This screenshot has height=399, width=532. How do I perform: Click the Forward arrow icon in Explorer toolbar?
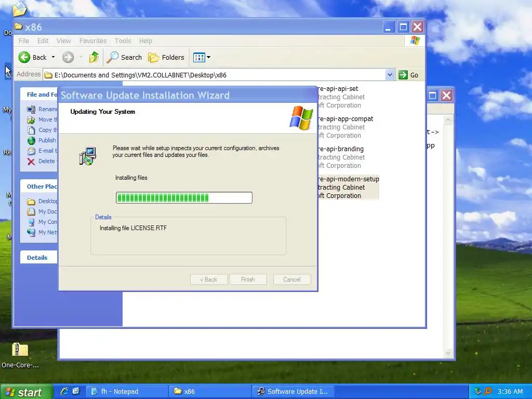pos(68,57)
